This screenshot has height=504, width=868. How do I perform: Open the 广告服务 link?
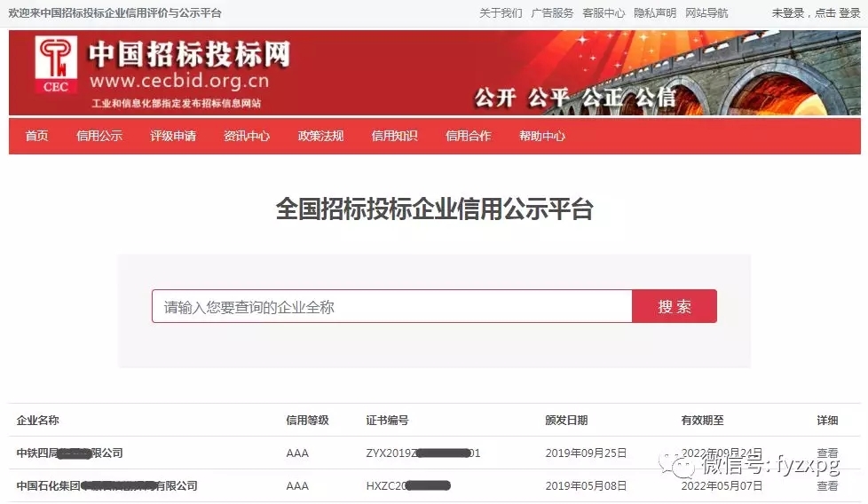[x=552, y=13]
